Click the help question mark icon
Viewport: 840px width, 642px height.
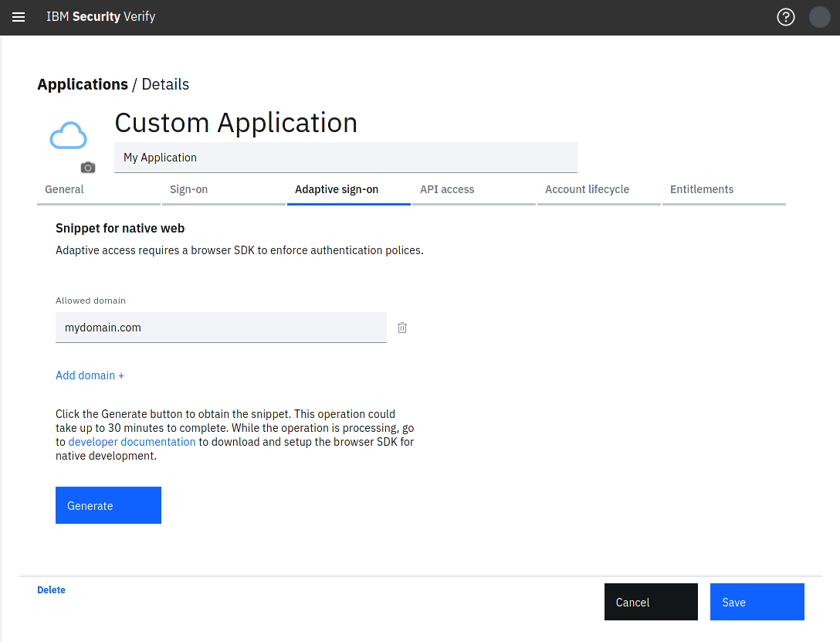click(x=785, y=17)
